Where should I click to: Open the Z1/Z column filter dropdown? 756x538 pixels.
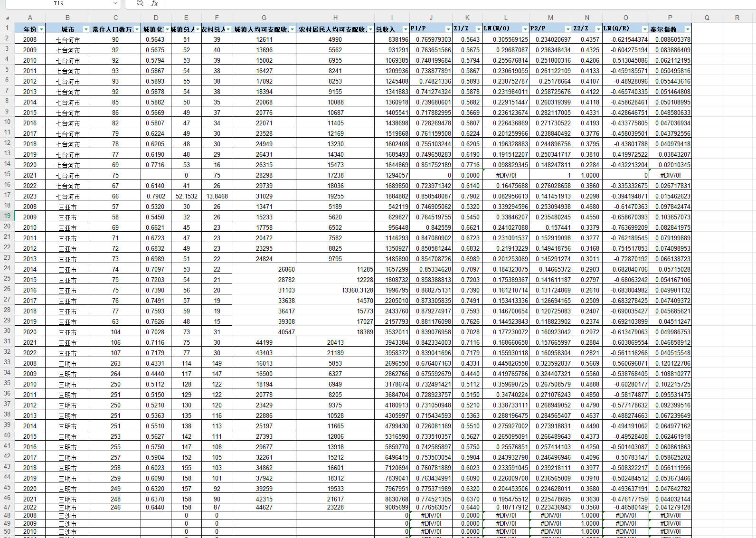coord(478,29)
